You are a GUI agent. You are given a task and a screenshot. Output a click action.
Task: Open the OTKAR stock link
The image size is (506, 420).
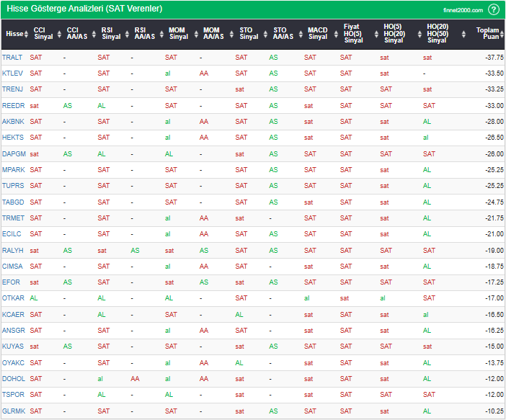coord(13,298)
